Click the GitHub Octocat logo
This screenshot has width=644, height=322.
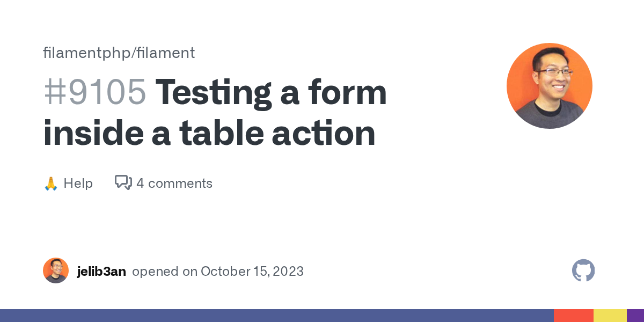click(x=583, y=271)
